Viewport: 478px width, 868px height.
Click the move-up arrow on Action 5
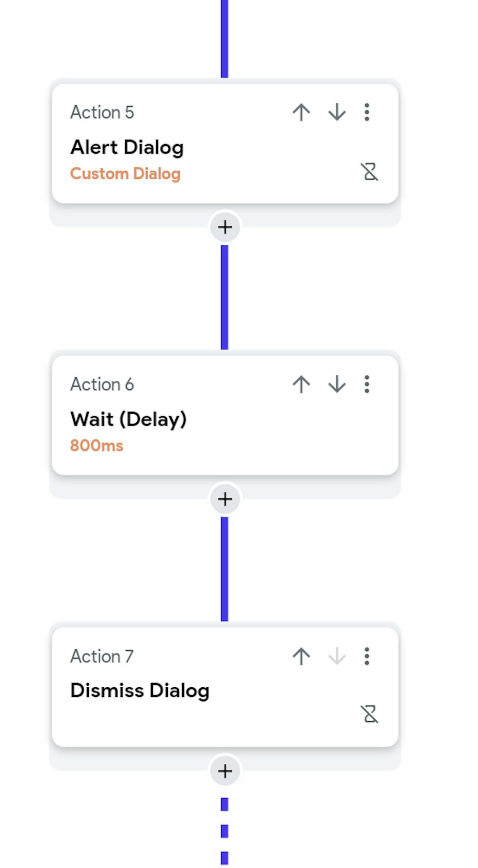tap(301, 112)
